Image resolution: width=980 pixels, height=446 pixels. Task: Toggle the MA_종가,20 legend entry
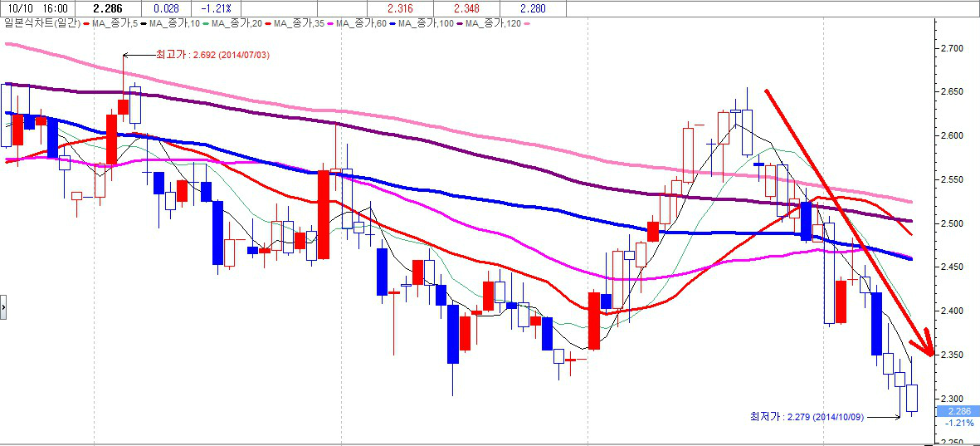237,23
